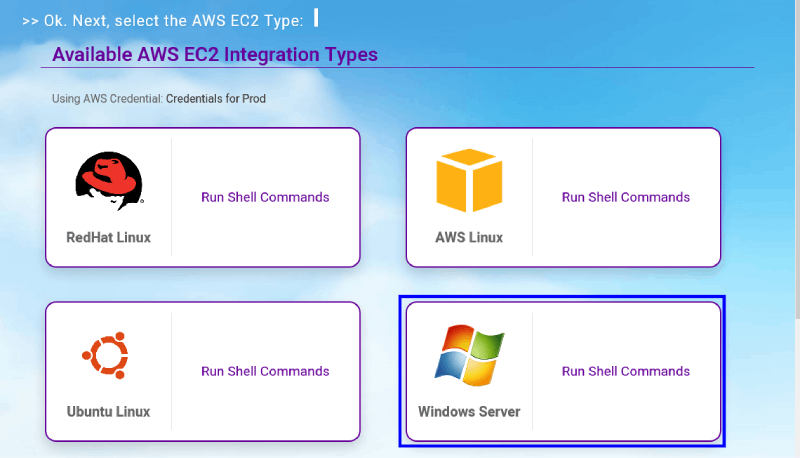Viewport: 800px width, 458px height.
Task: Choose the Windows Server flag logo
Action: coord(469,355)
